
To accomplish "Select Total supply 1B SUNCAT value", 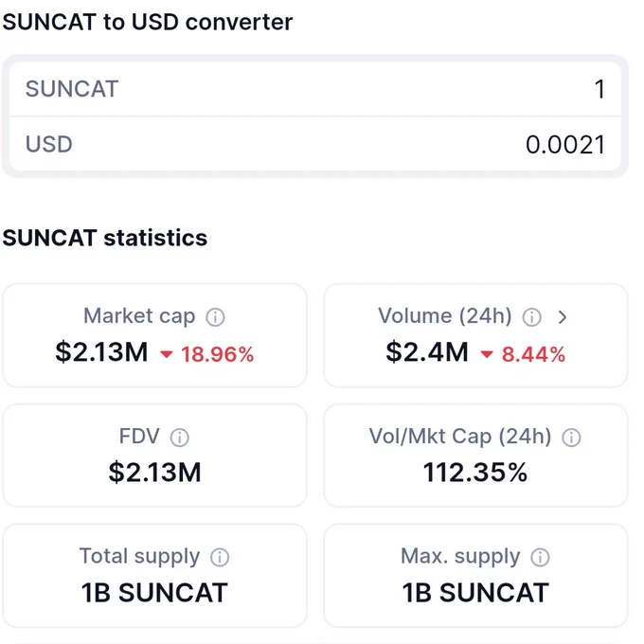I will click(154, 593).
